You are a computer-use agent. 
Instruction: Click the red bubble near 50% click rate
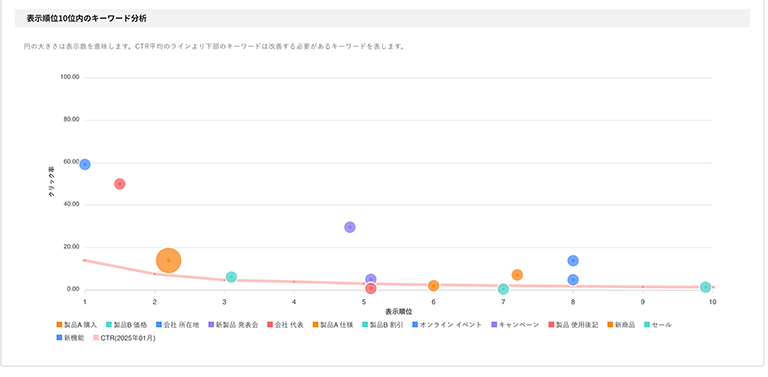point(120,184)
